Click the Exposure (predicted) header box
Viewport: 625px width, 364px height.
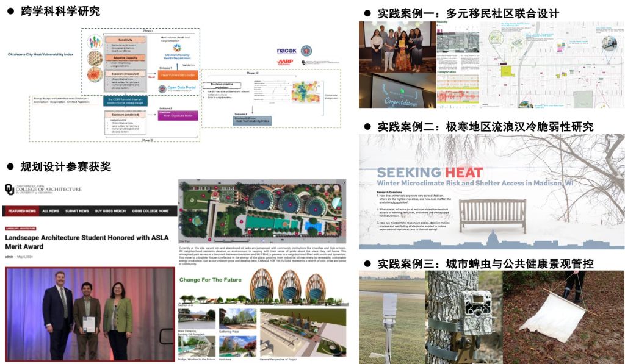[125, 115]
